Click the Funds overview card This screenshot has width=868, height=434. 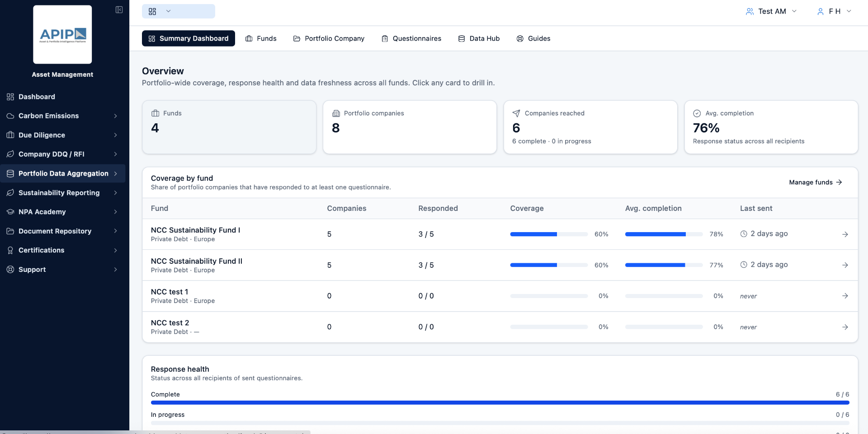pyautogui.click(x=229, y=127)
